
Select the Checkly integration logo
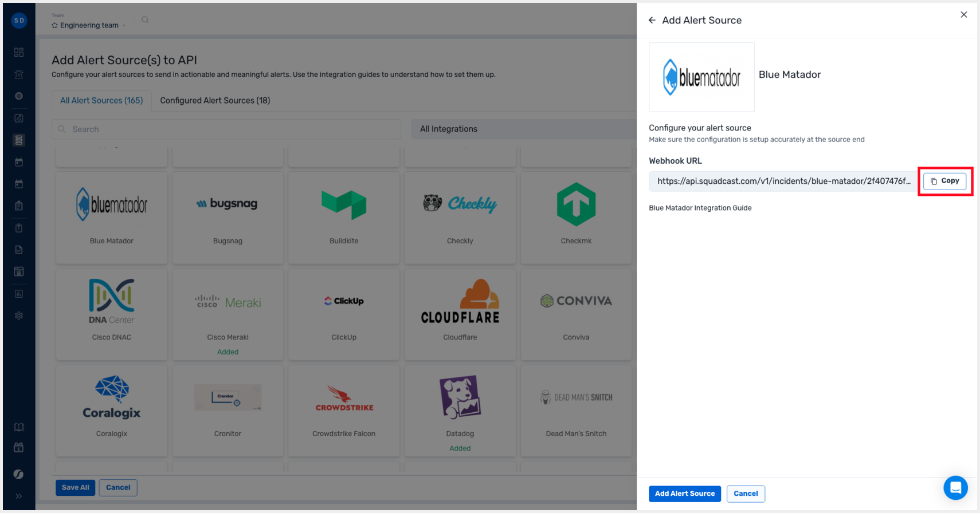click(x=460, y=203)
